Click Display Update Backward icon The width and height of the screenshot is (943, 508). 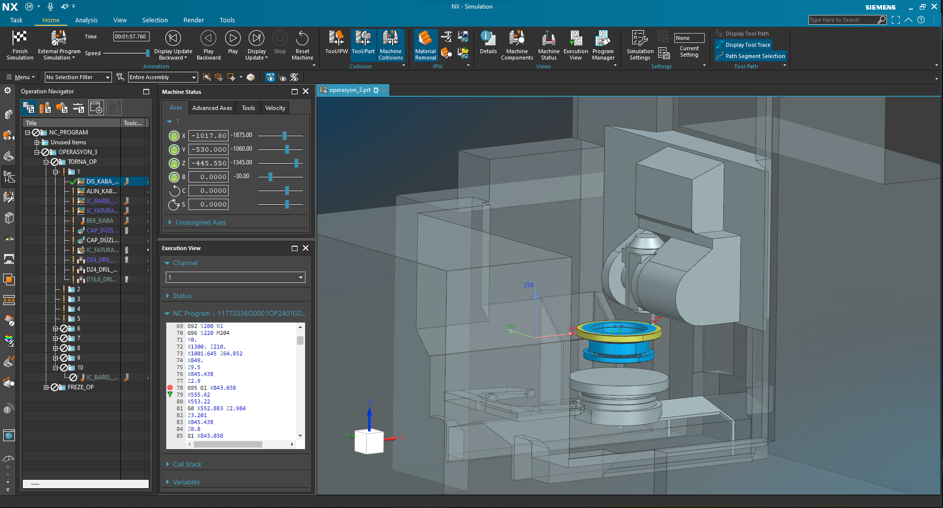(173, 38)
